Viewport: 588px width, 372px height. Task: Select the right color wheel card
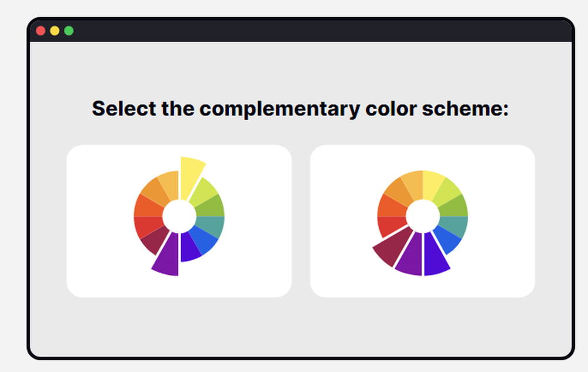click(422, 221)
